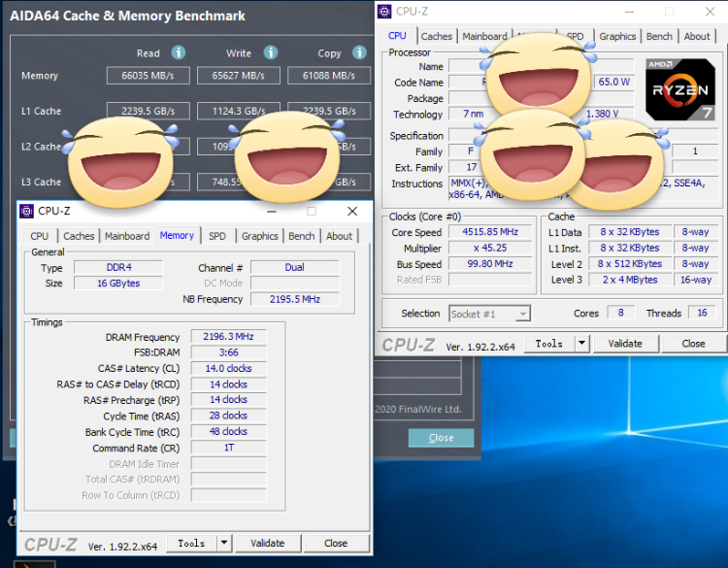The width and height of the screenshot is (728, 568).
Task: Open Bench tab in lower CPU-Z window
Action: tap(301, 236)
